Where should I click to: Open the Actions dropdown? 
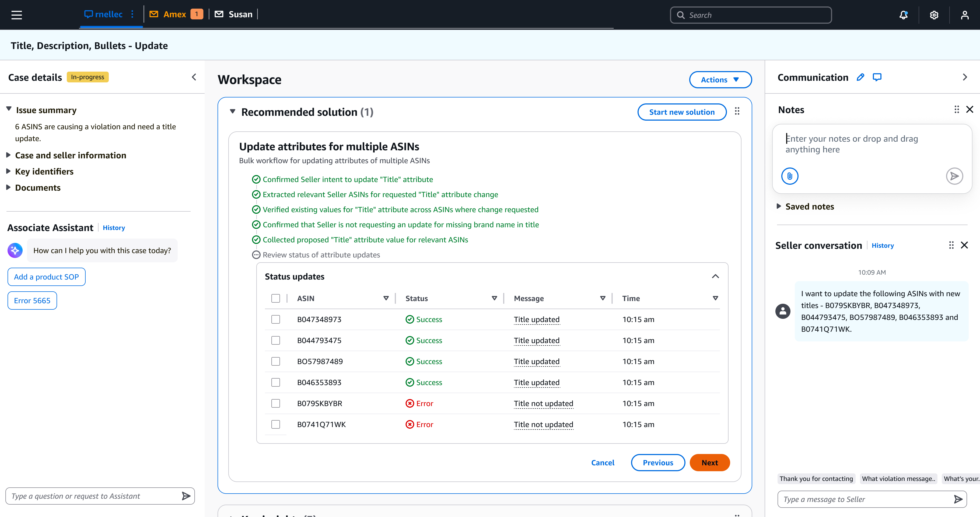coord(720,79)
